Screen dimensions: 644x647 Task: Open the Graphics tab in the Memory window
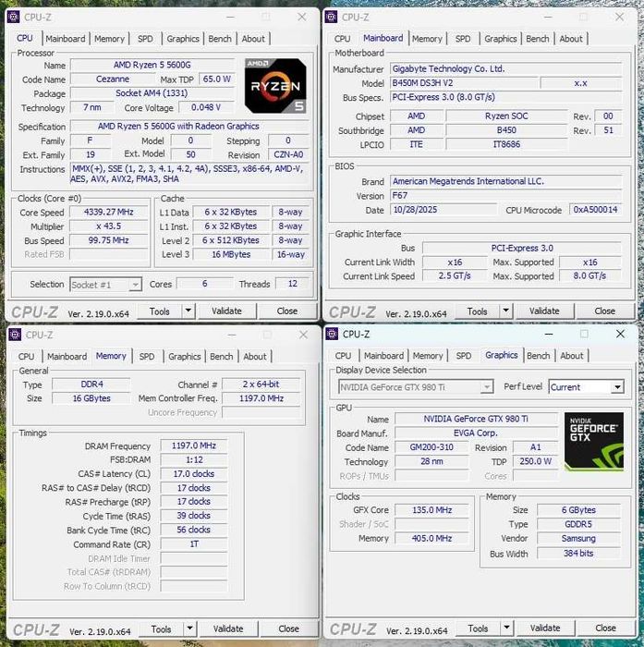[185, 357]
